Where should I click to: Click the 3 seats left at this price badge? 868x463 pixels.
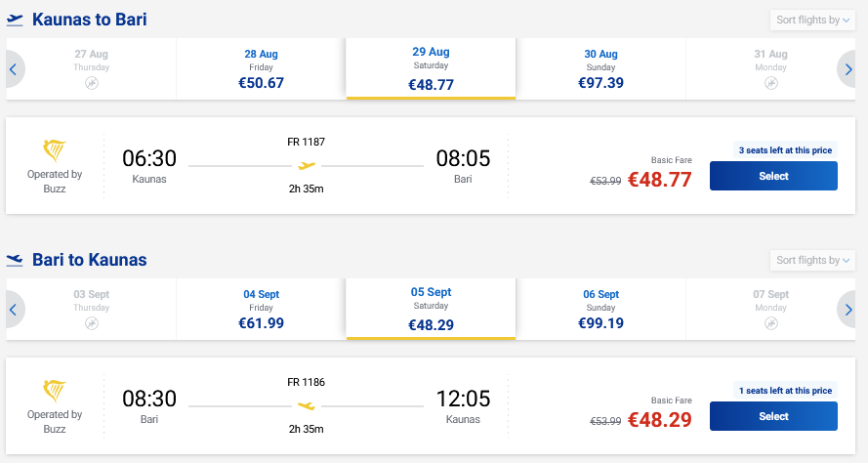click(785, 150)
